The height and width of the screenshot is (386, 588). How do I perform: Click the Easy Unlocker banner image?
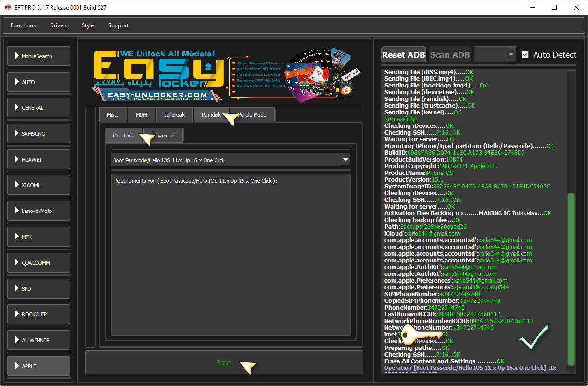[226, 75]
